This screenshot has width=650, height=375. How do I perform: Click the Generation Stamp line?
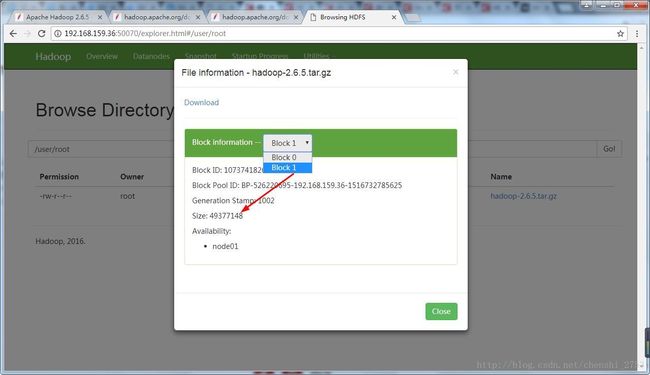[233, 201]
